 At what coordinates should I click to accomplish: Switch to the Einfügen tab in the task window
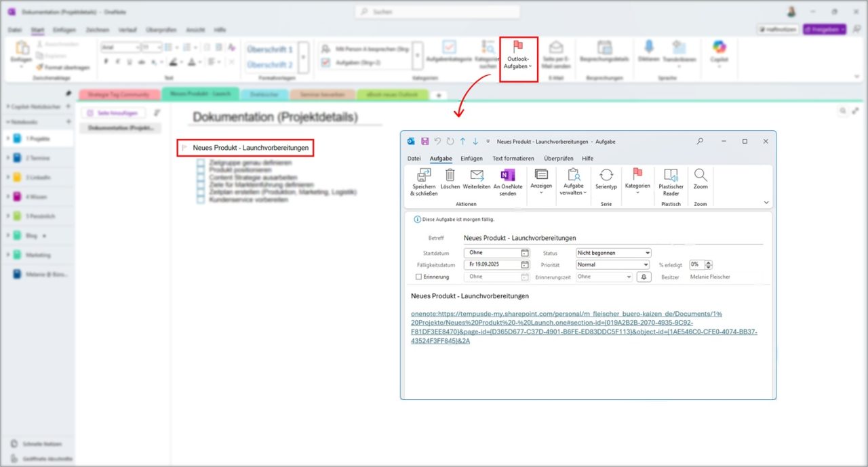(471, 158)
